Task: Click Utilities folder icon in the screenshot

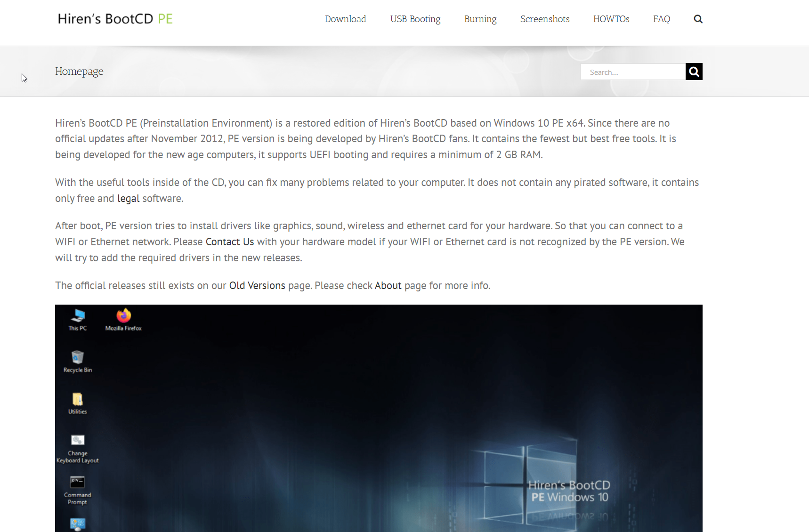Action: pyautogui.click(x=78, y=403)
